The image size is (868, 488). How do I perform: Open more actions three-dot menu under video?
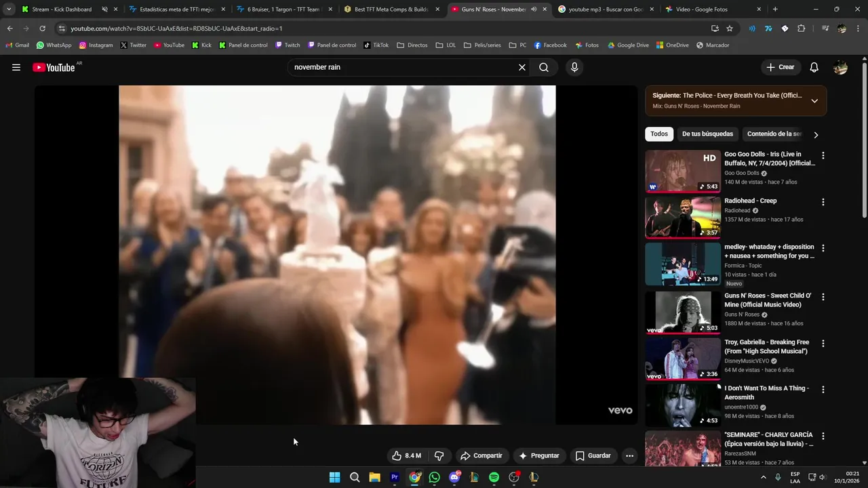click(x=629, y=455)
